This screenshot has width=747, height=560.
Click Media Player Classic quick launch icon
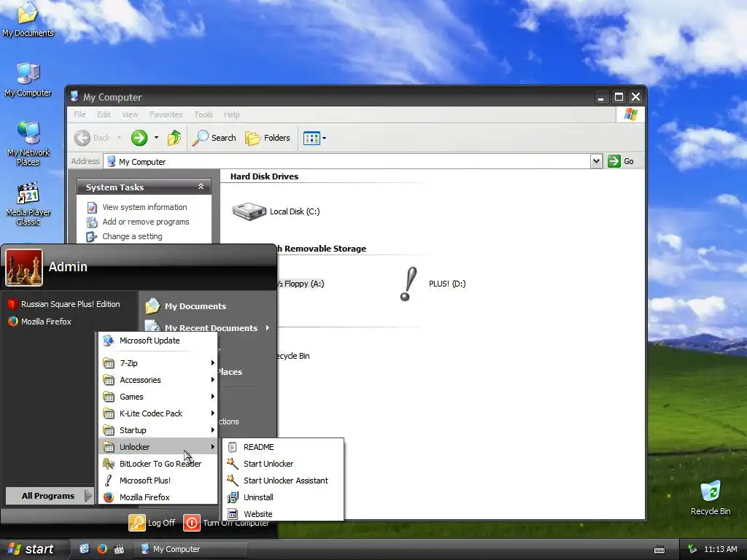pyautogui.click(x=119, y=549)
